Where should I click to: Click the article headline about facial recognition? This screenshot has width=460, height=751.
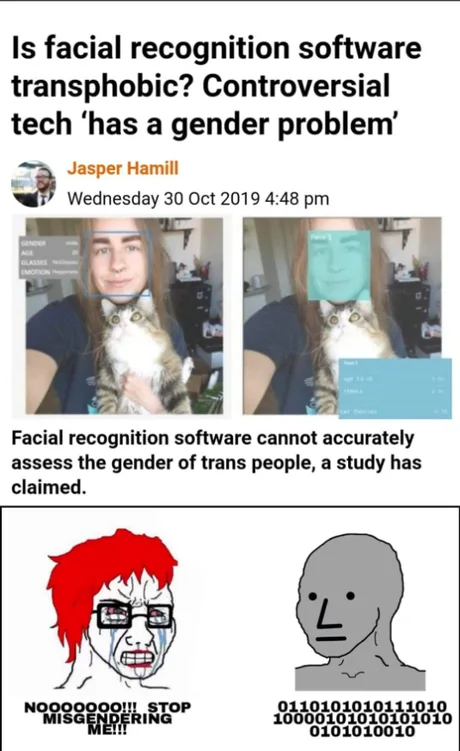(x=216, y=86)
